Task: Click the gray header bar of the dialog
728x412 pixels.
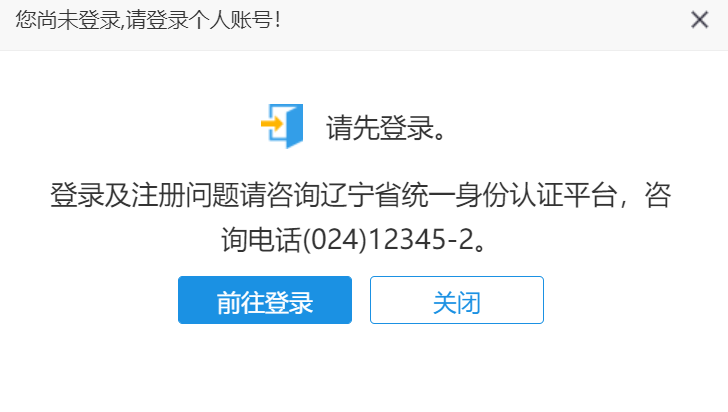Action: tap(364, 25)
